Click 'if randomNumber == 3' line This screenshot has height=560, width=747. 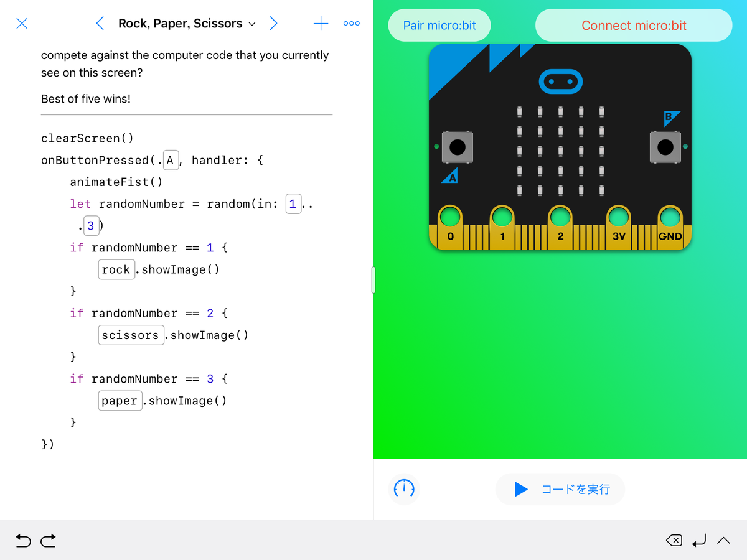coord(149,379)
